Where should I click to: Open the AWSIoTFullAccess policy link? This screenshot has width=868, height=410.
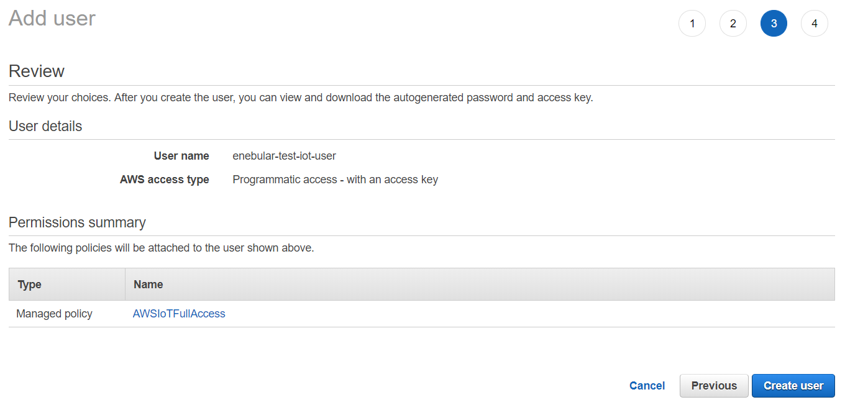click(179, 314)
